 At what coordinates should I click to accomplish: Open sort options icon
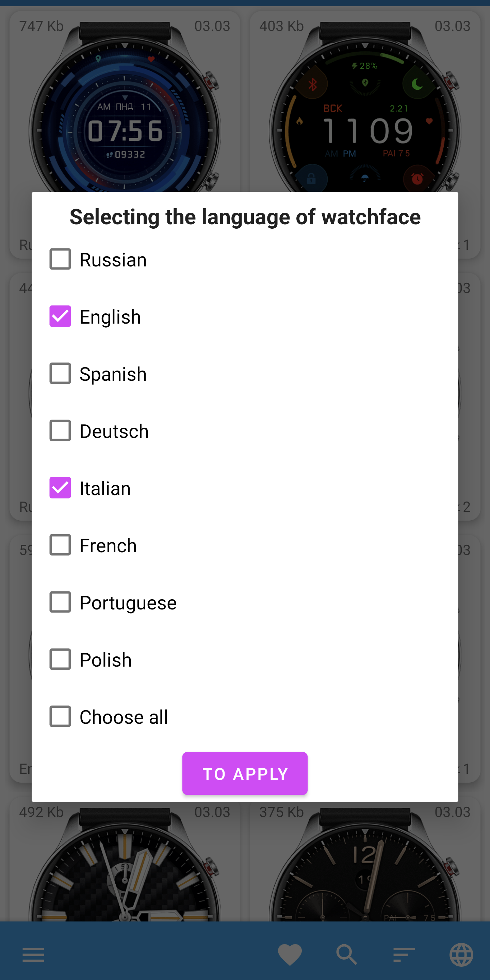pyautogui.click(x=404, y=954)
